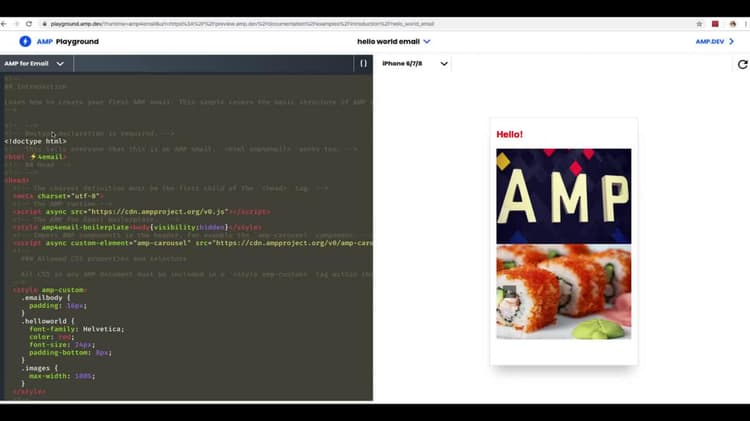750x421 pixels.
Task: Click the doctype html line in editor
Action: point(36,141)
